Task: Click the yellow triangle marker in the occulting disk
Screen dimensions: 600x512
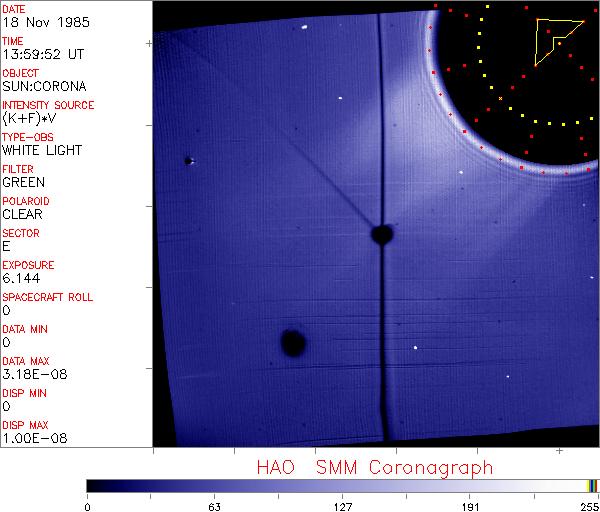Action: tap(553, 38)
